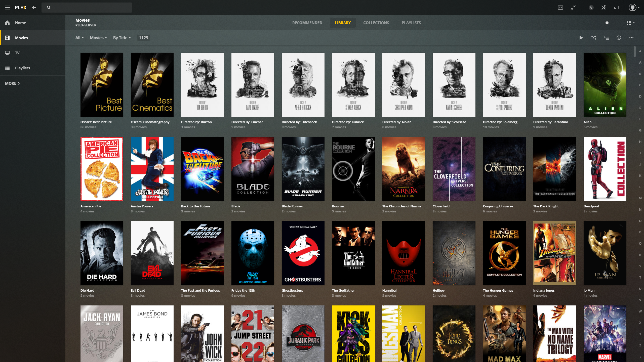Switch to the Collections tab

pyautogui.click(x=376, y=23)
